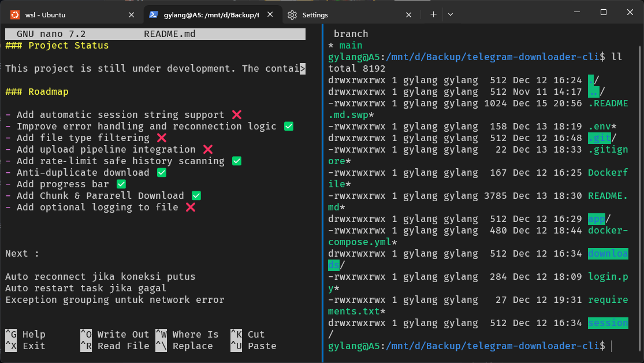The image size is (644, 363).
Task: Click red cross after file type filtering
Action: pyautogui.click(x=162, y=138)
